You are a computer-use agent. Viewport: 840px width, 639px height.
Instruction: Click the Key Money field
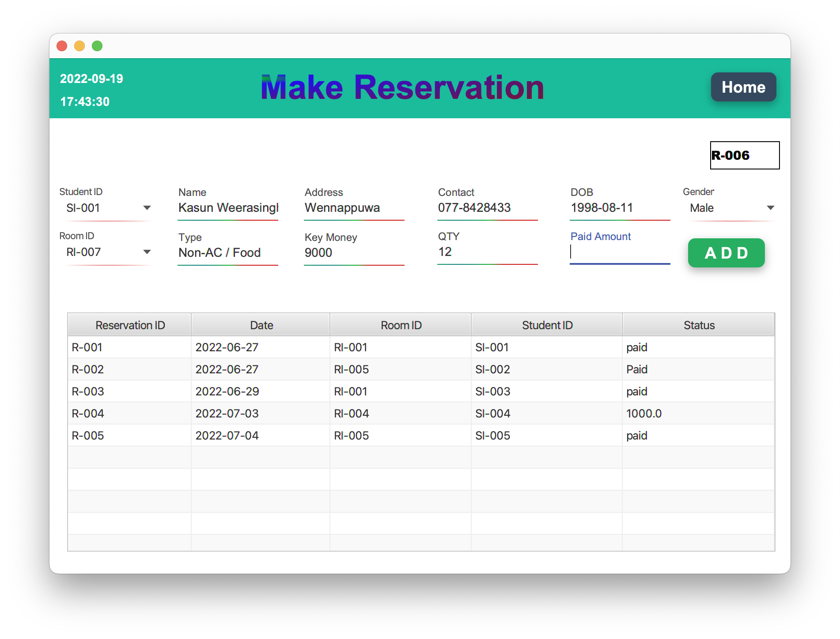[353, 252]
